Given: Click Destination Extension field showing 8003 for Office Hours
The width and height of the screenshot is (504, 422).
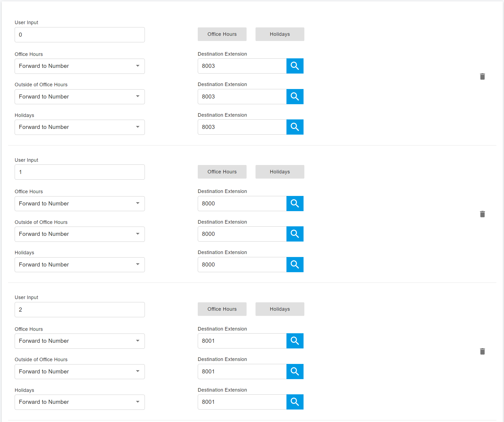Looking at the screenshot, I should tap(242, 66).
